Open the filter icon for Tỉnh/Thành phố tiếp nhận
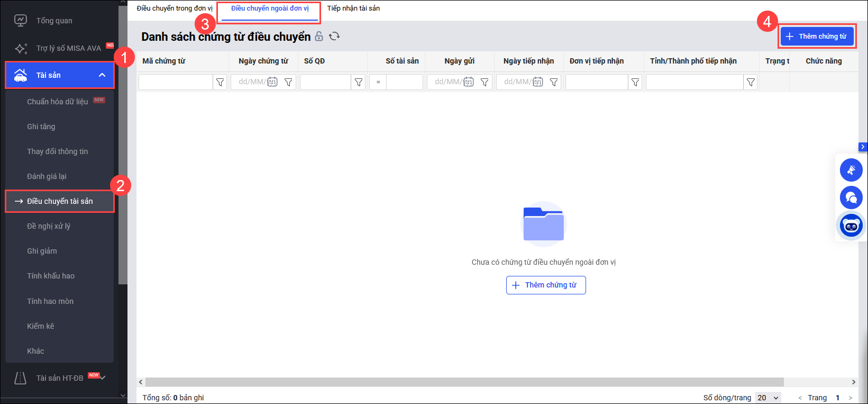868x404 pixels. [x=751, y=82]
